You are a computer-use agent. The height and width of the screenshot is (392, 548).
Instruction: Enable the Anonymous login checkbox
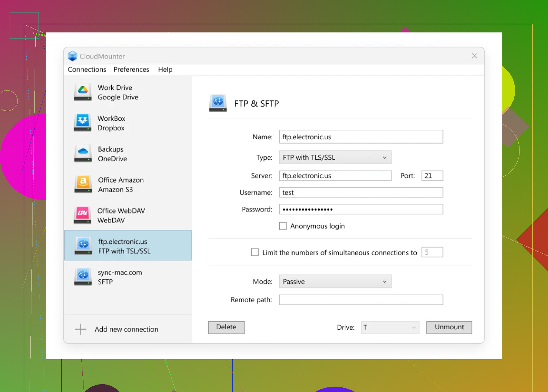tap(283, 226)
